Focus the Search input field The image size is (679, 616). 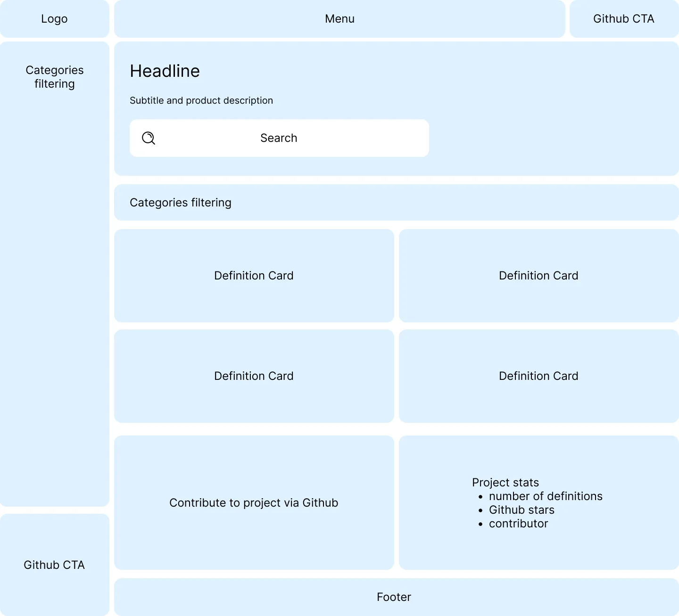pos(279,138)
